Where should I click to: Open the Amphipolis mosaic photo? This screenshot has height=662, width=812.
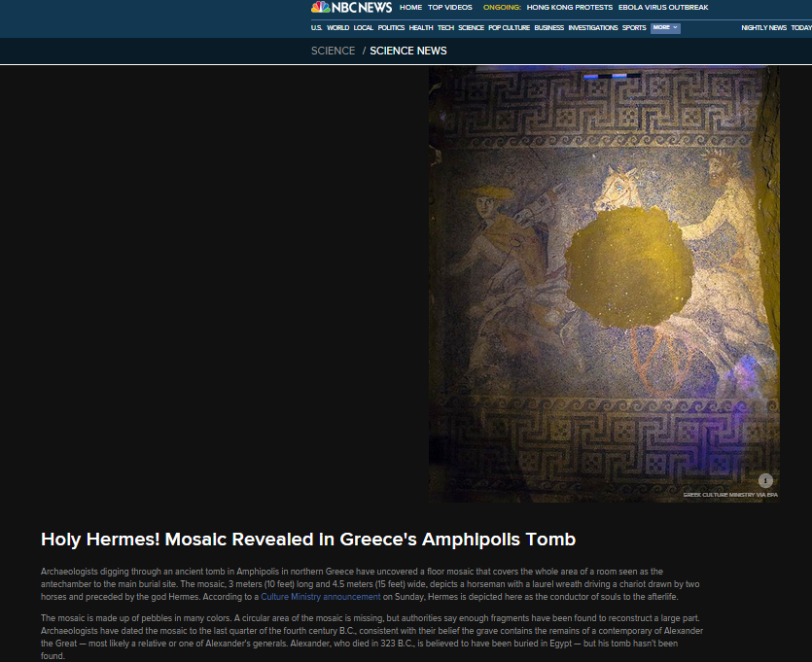pos(604,284)
